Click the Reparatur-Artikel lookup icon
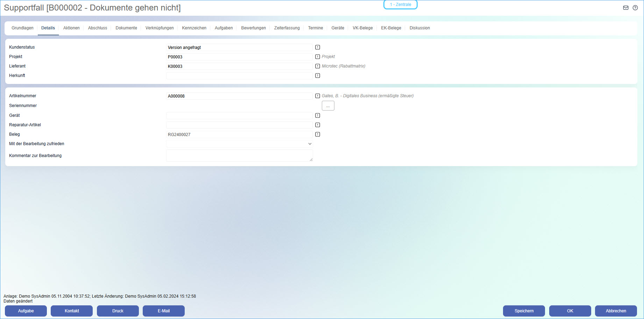644x319 pixels. point(318,125)
